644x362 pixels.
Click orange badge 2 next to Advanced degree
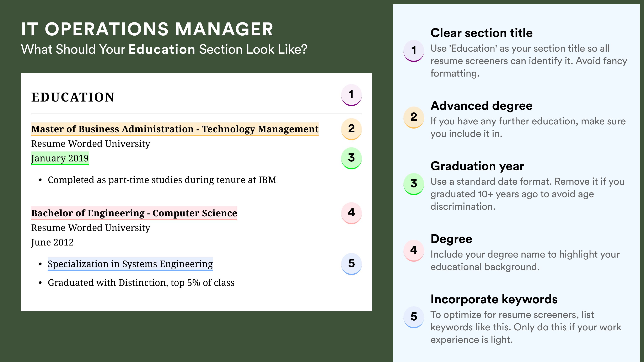point(414,117)
